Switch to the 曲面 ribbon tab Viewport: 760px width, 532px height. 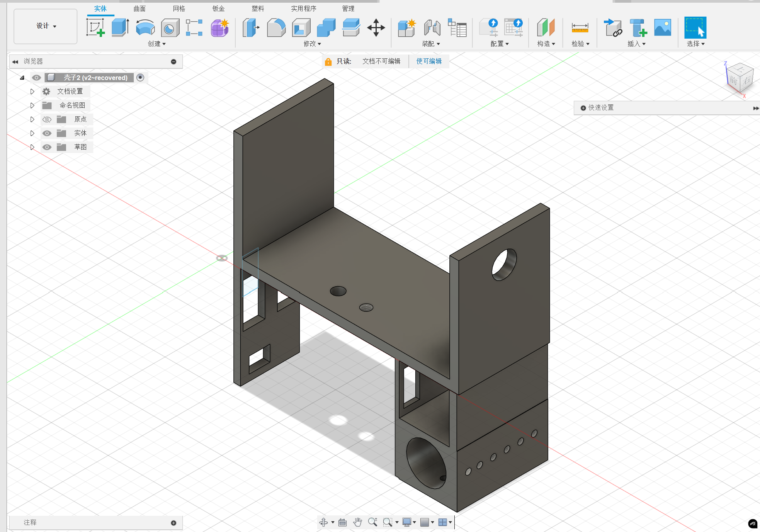(x=139, y=8)
